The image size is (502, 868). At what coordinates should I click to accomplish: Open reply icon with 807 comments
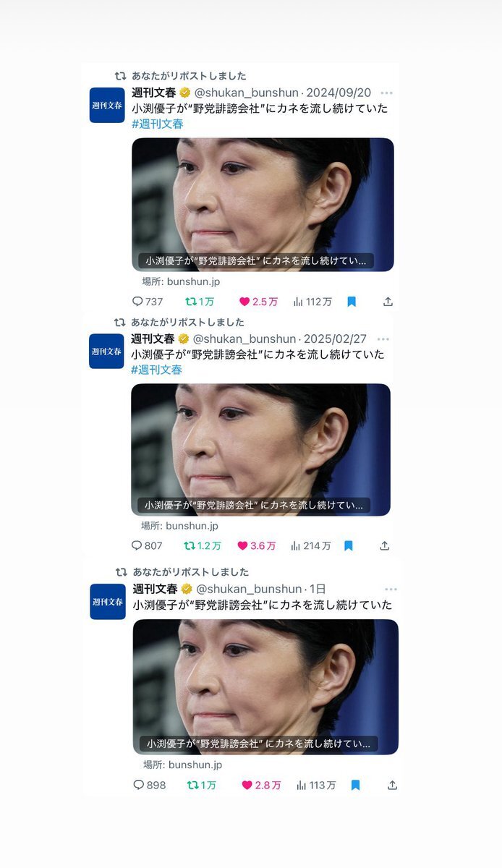point(147,546)
